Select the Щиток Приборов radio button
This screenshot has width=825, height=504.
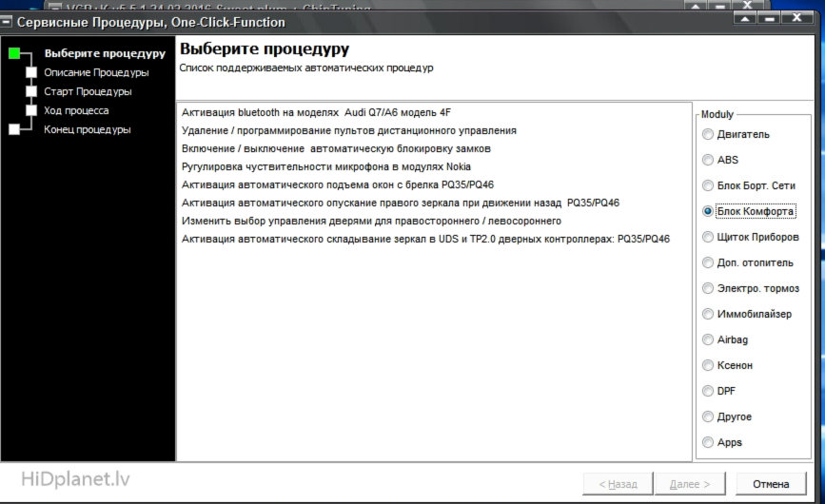(x=708, y=237)
